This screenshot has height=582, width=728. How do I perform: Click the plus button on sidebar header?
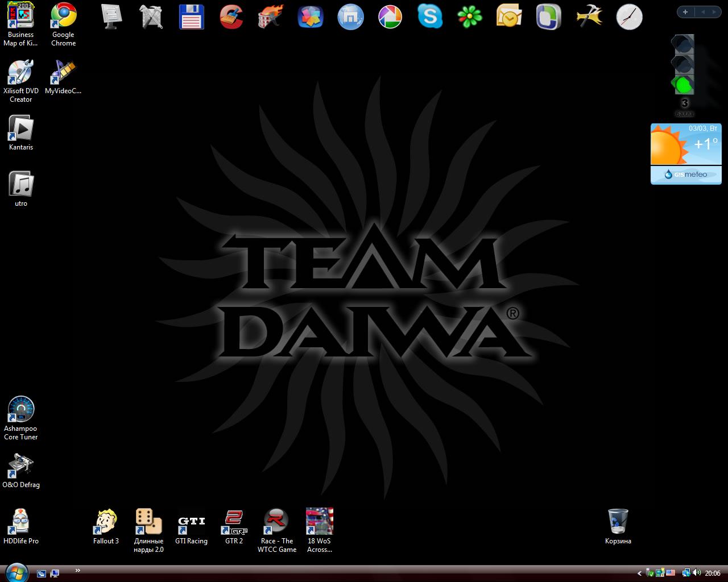pyautogui.click(x=685, y=12)
